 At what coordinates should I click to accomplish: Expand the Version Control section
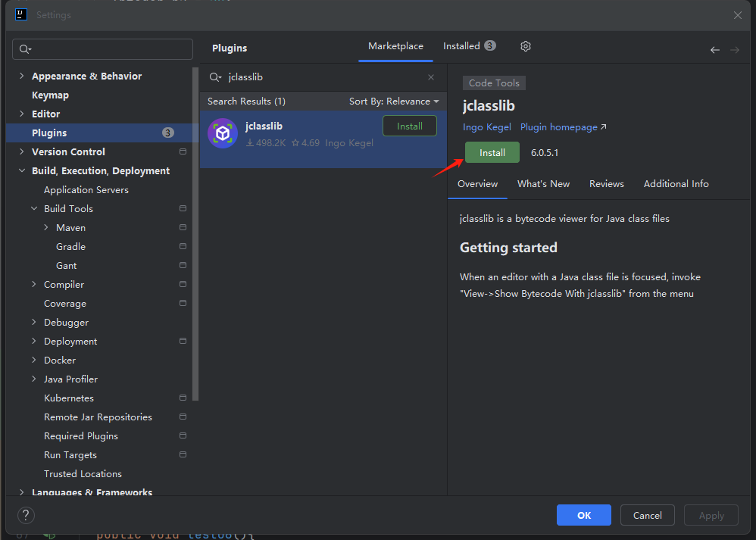point(21,151)
